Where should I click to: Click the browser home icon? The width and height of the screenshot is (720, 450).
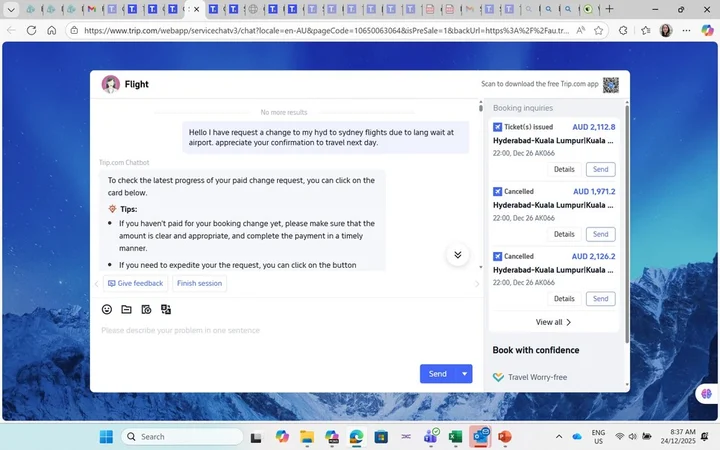coord(52,30)
